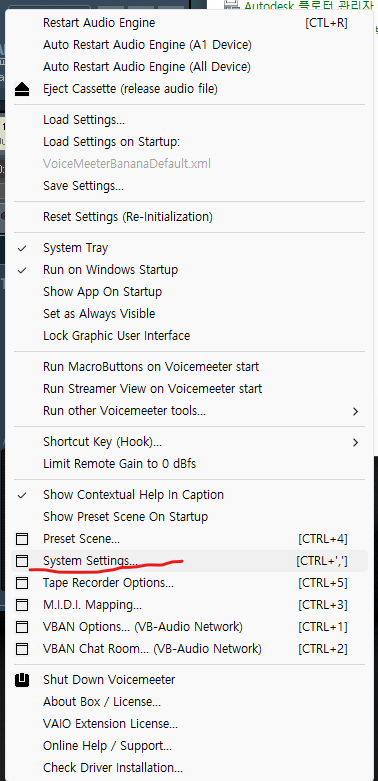Expand the Run other Voicemeeter tools submenu arrow
Viewport: 378px width, 781px height.
pos(355,411)
